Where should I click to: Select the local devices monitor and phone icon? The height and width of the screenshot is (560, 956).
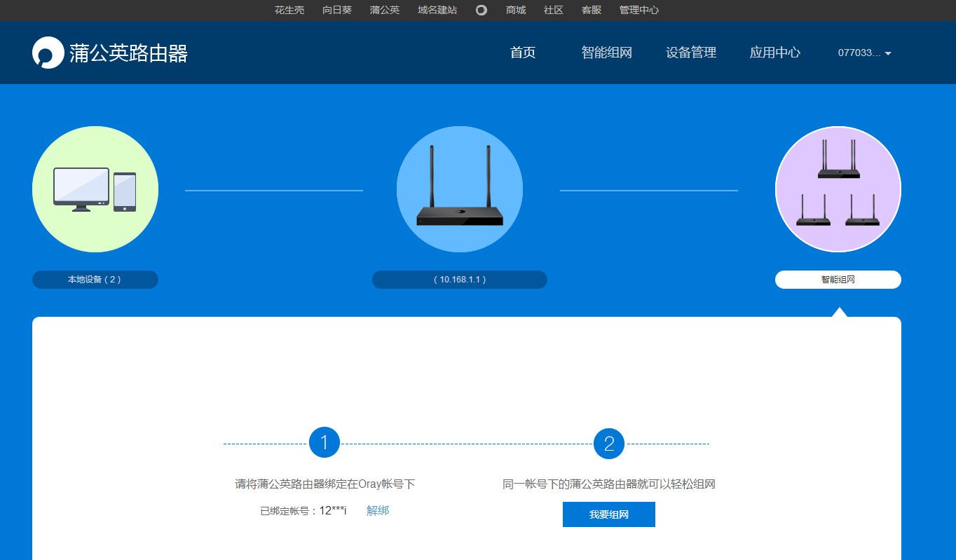click(95, 189)
